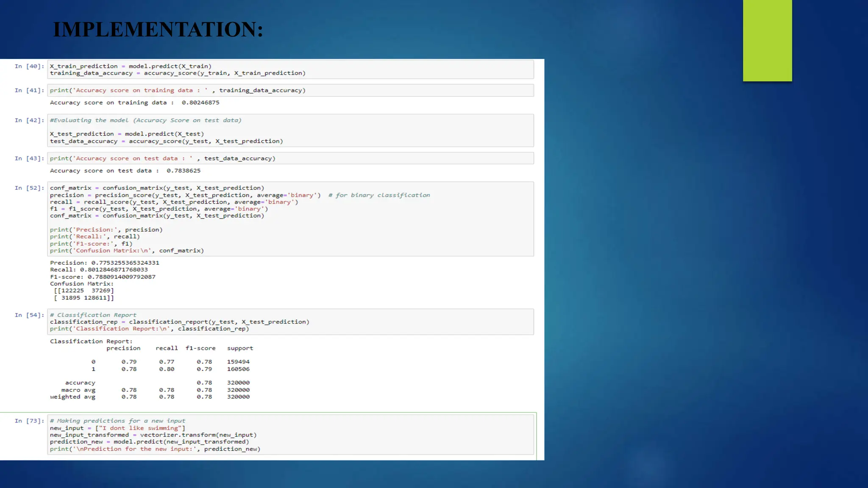Click the IMPLEMENTATION: slide title
Screen dimensions: 868x488
pyautogui.click(x=158, y=30)
